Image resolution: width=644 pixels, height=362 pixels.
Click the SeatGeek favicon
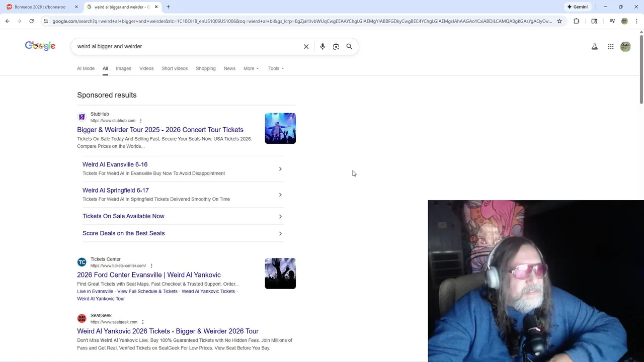[82, 319]
